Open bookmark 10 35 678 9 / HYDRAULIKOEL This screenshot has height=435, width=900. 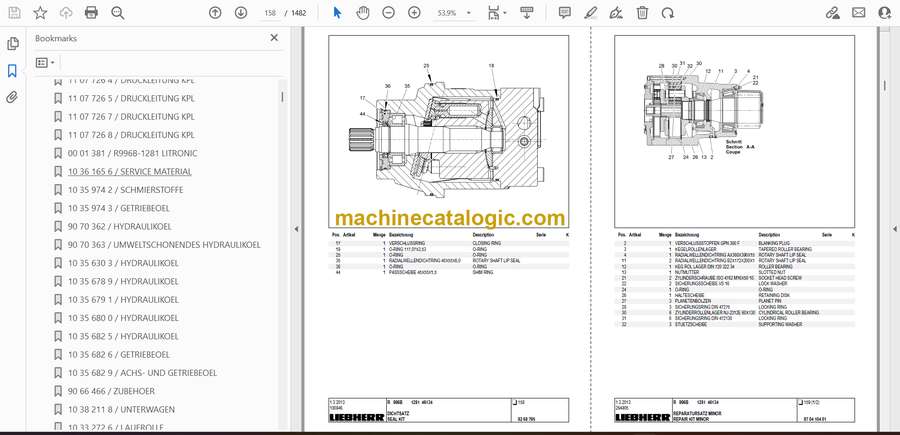pos(123,281)
